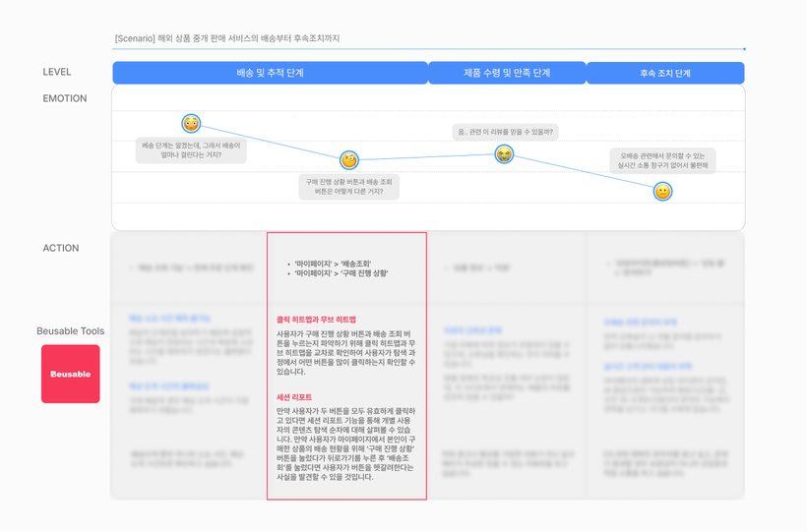Select the 제품 수령 및 만족 단계 tab
807x532 pixels.
click(507, 73)
